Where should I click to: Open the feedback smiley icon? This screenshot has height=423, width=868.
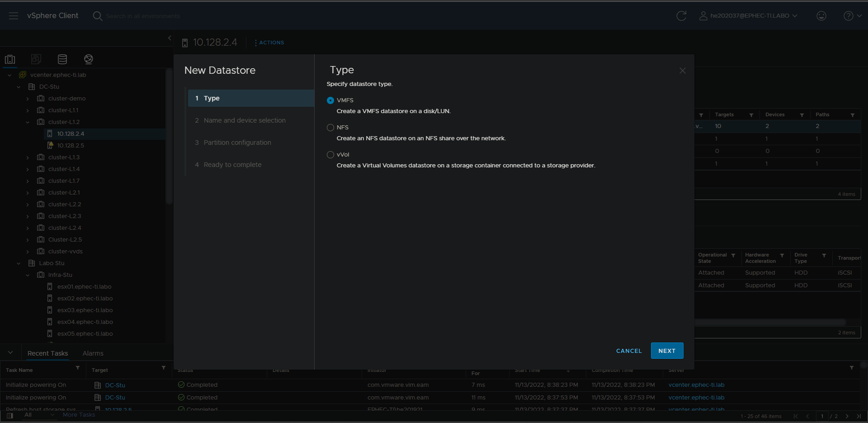pos(821,16)
